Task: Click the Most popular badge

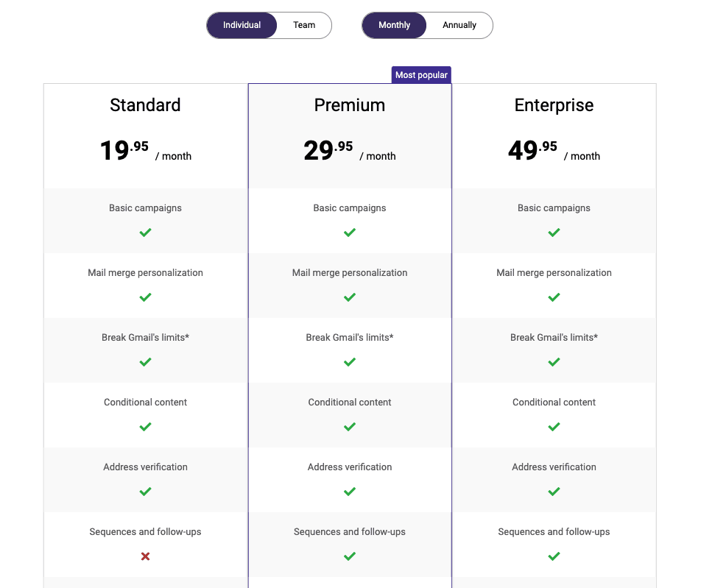Action: 420,74
